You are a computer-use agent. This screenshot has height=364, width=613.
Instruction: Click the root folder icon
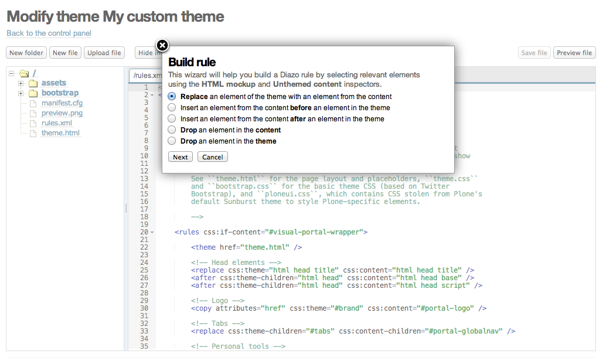coord(24,73)
